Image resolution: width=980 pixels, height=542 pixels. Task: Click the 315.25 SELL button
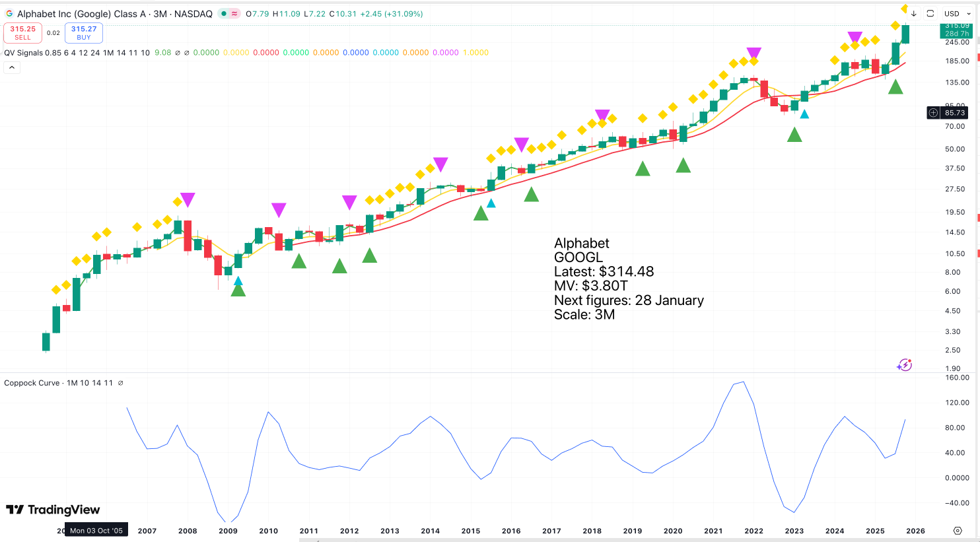23,32
